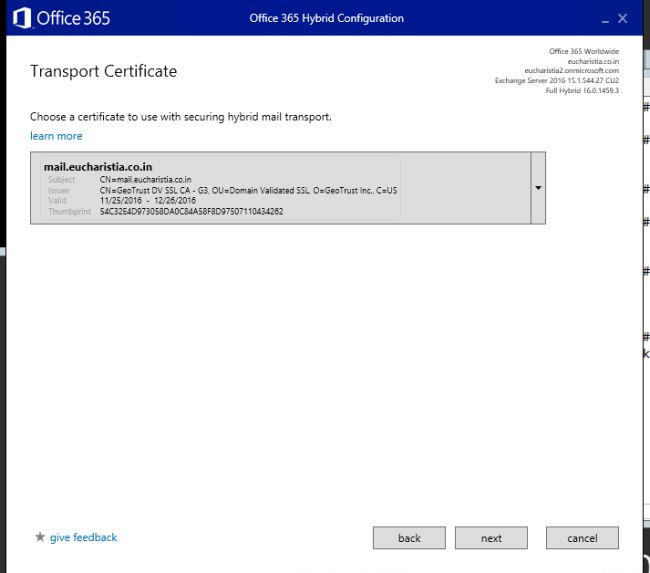Select mail.eucharistia.co.in certificate name
The height and width of the screenshot is (573, 650).
(98, 167)
